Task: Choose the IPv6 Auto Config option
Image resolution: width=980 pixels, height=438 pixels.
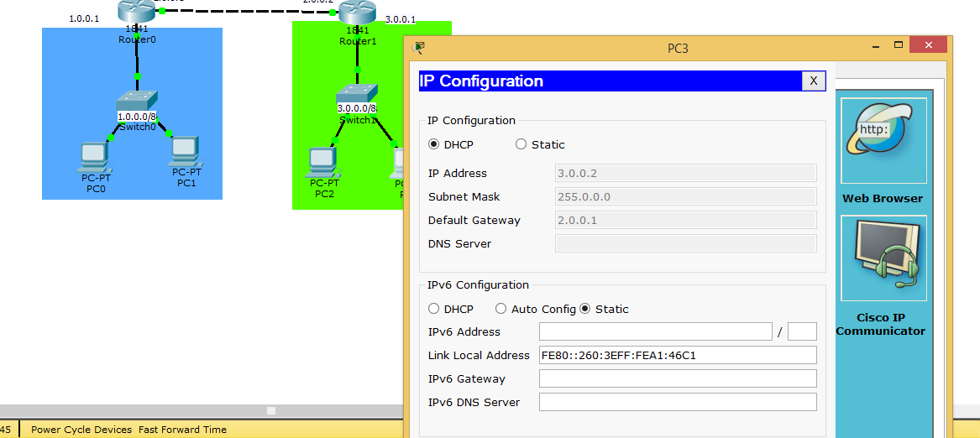Action: click(x=501, y=309)
